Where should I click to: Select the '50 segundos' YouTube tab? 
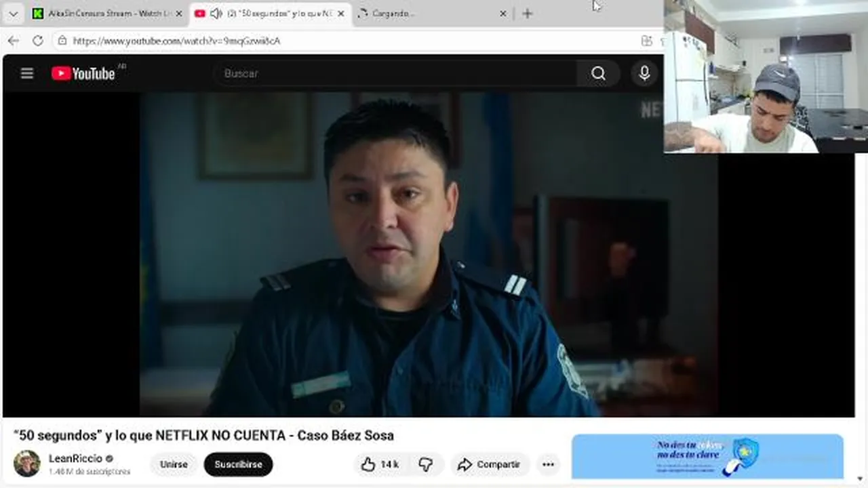[x=270, y=14]
